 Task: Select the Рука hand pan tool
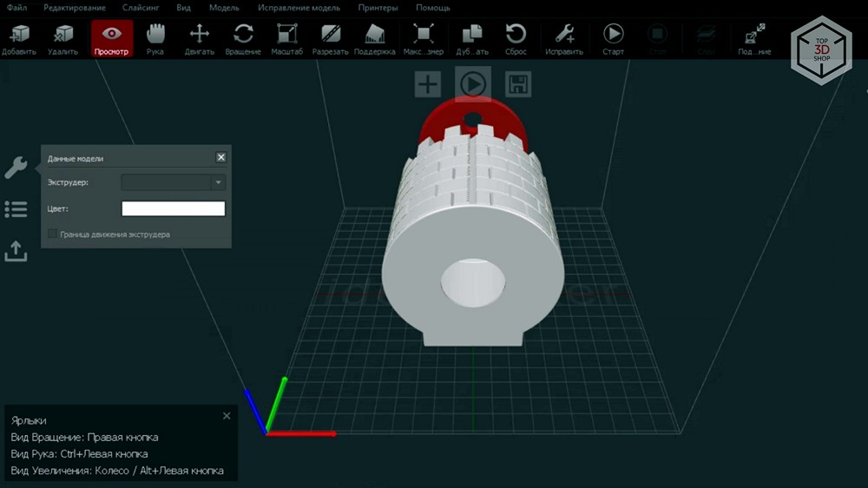tap(155, 39)
